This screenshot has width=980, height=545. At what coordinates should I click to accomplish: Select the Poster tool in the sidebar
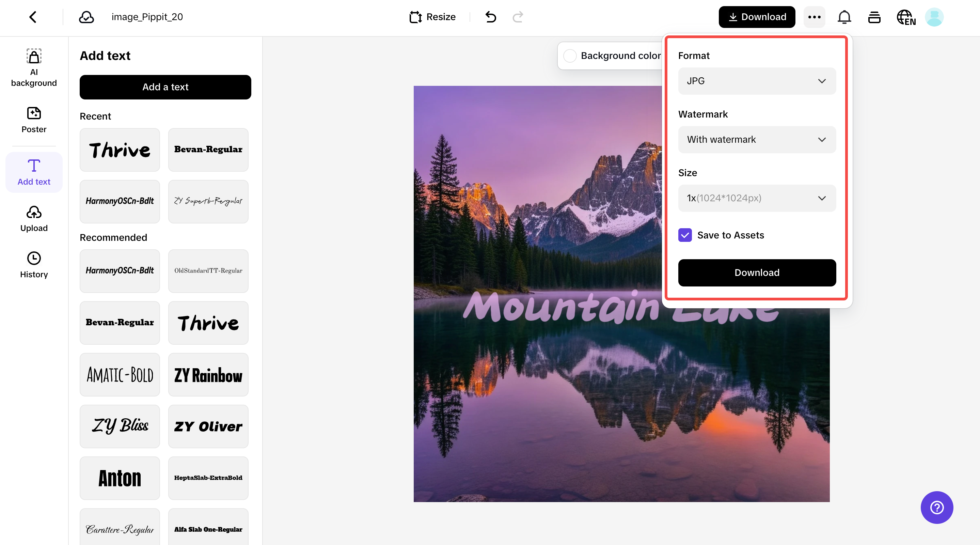click(x=33, y=120)
